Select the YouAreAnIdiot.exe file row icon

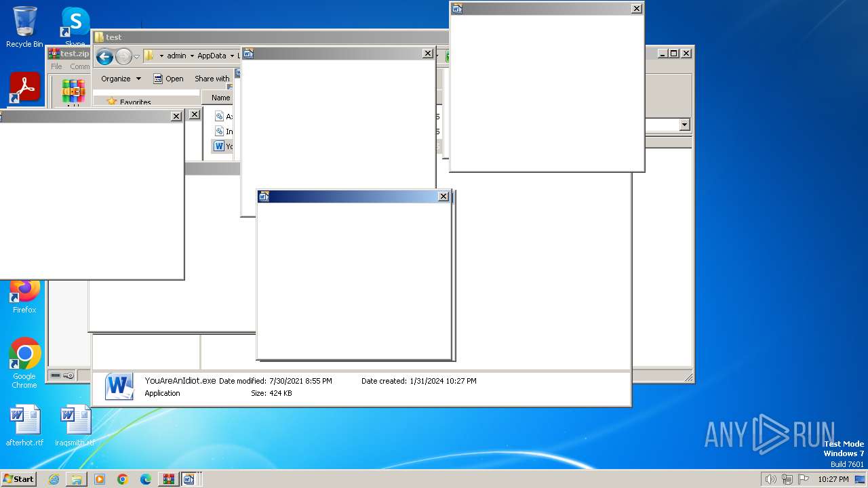pyautogui.click(x=219, y=146)
